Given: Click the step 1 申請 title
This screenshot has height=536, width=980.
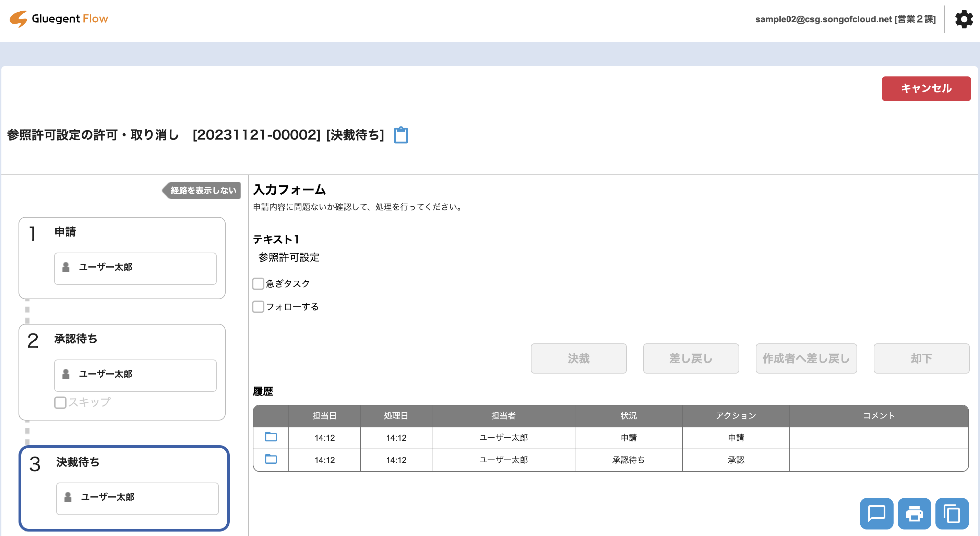Looking at the screenshot, I should (65, 232).
